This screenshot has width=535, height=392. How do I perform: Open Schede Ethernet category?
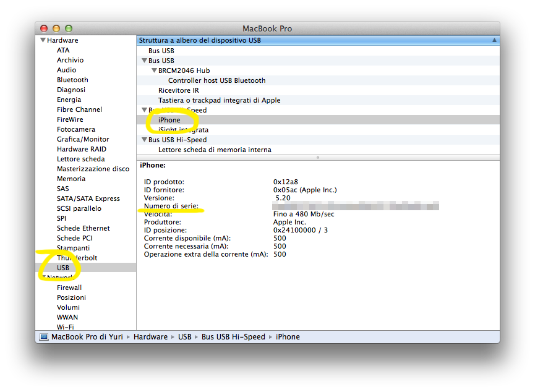[x=83, y=228]
